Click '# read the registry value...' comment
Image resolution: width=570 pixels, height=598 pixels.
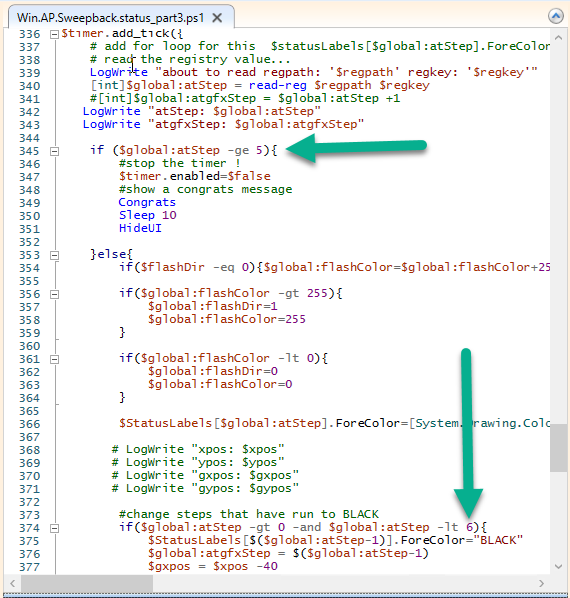click(190, 59)
